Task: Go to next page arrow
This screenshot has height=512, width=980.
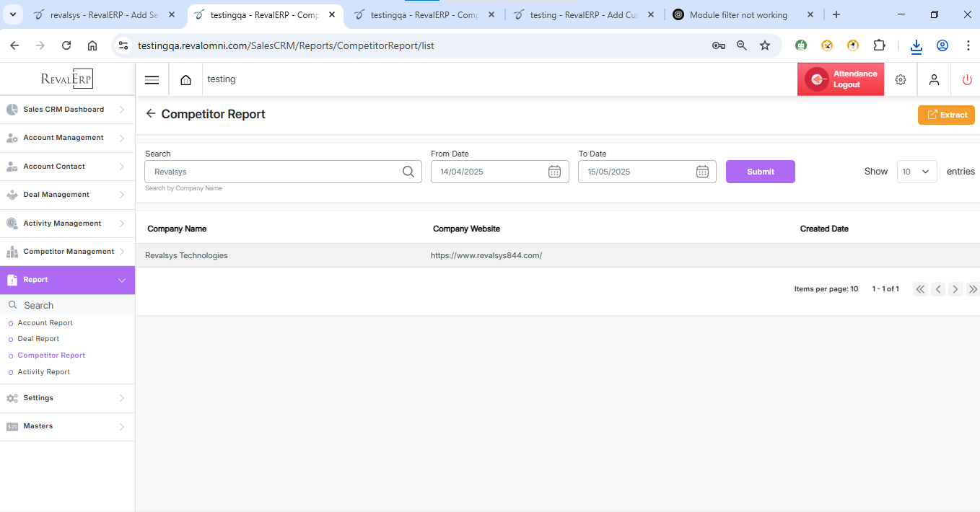Action: (955, 289)
